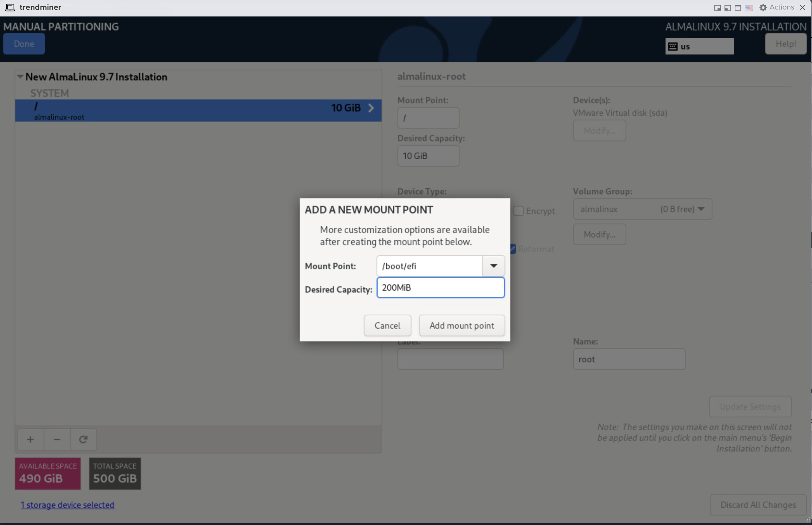
Task: Click the arrow chevron on the 10 GiB row
Action: click(371, 108)
